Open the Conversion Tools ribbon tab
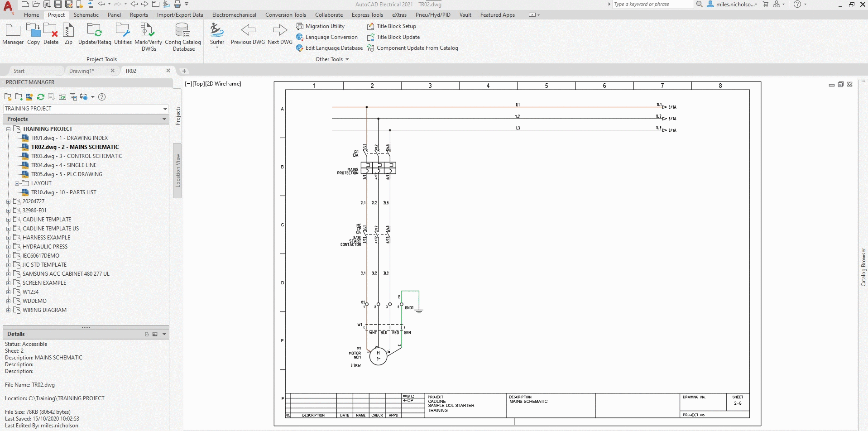The image size is (868, 431). point(286,15)
